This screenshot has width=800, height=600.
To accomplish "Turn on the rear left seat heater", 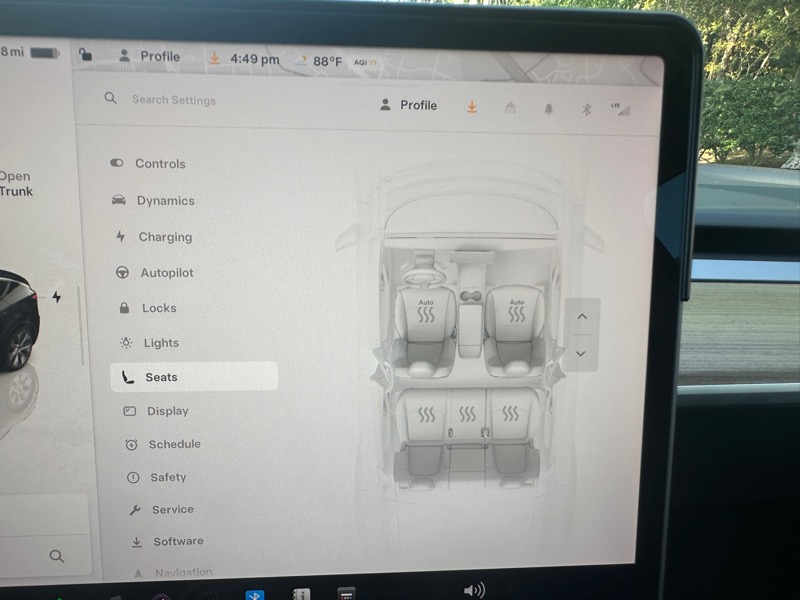I will 427,414.
